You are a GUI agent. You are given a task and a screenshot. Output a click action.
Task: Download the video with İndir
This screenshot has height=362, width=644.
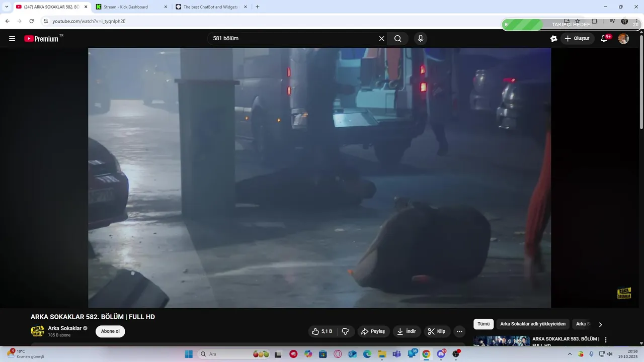pyautogui.click(x=407, y=331)
